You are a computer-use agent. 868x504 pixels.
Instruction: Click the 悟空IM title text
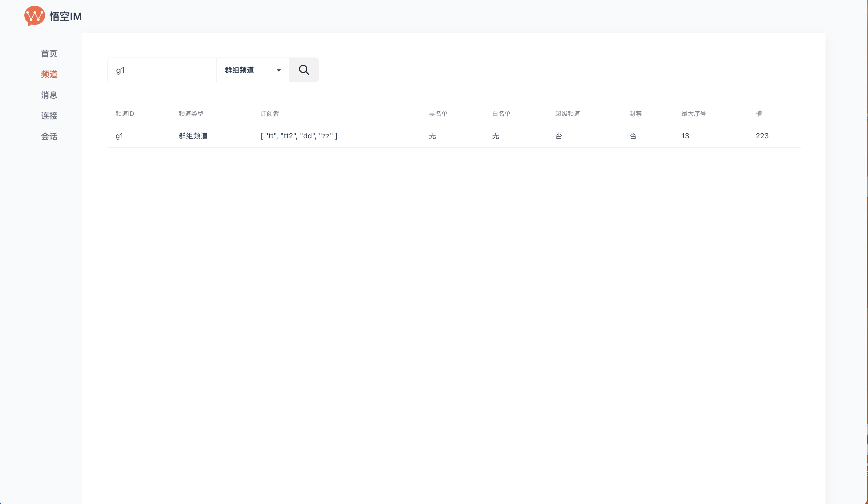point(66,16)
